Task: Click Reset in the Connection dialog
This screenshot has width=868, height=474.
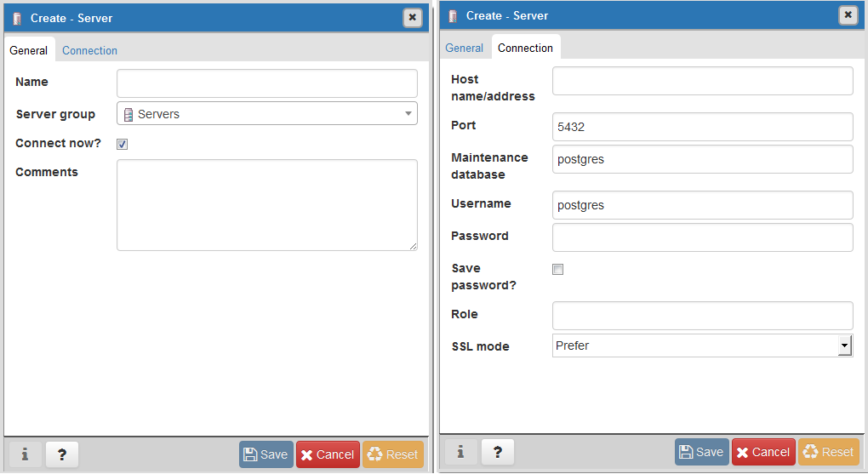Action: pyautogui.click(x=829, y=452)
